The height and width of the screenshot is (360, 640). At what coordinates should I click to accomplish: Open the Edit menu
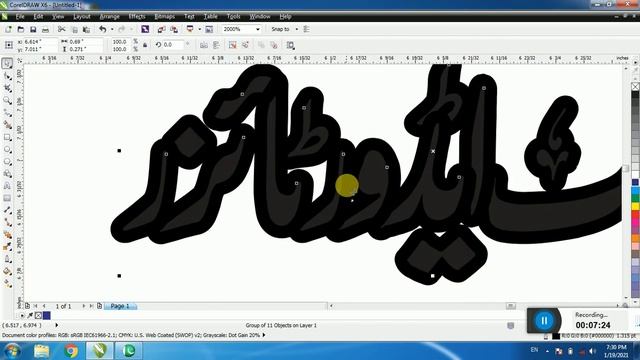tap(38, 16)
